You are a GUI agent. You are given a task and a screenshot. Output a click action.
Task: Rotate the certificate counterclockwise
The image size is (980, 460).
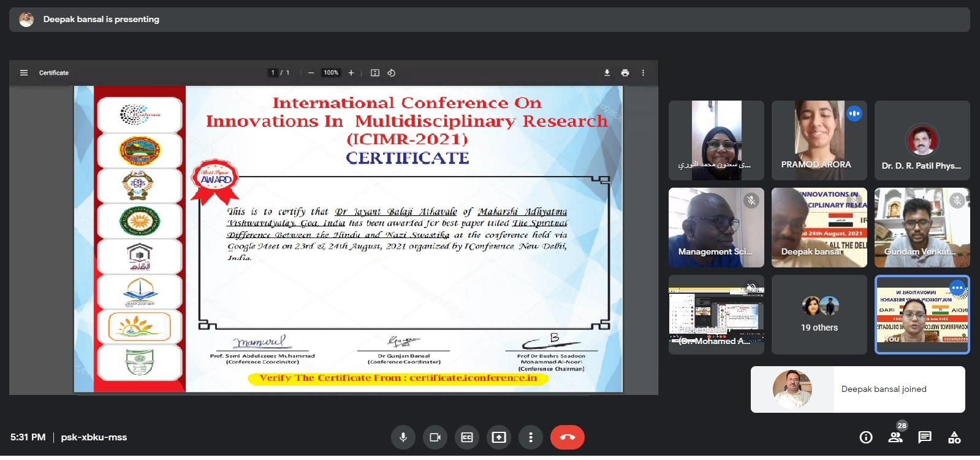point(391,73)
